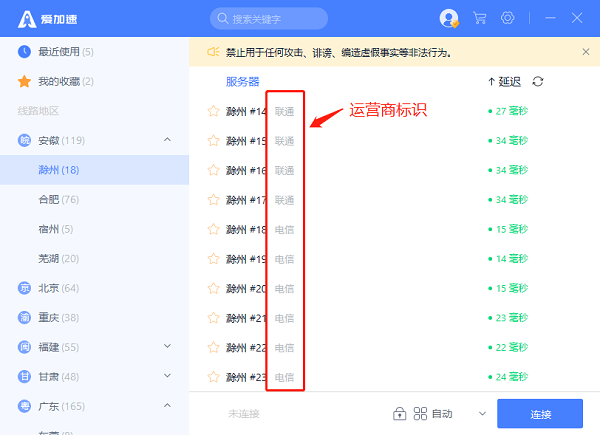Viewport: 600px width, 435px height.
Task: Favorite server 滁州 #17 with star
Action: 213,199
